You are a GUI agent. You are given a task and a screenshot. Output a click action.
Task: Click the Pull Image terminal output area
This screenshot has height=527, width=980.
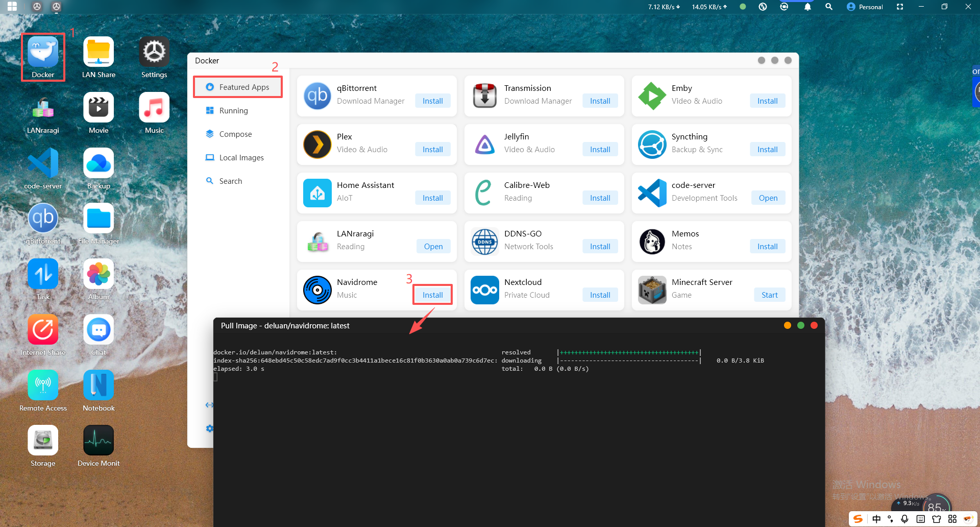pyautogui.click(x=519, y=430)
